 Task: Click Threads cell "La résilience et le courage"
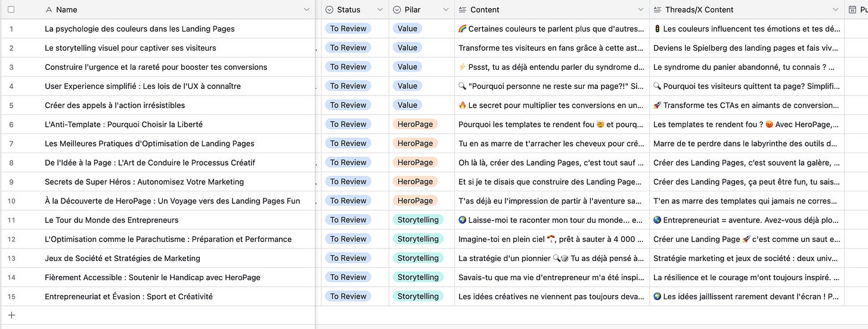747,277
